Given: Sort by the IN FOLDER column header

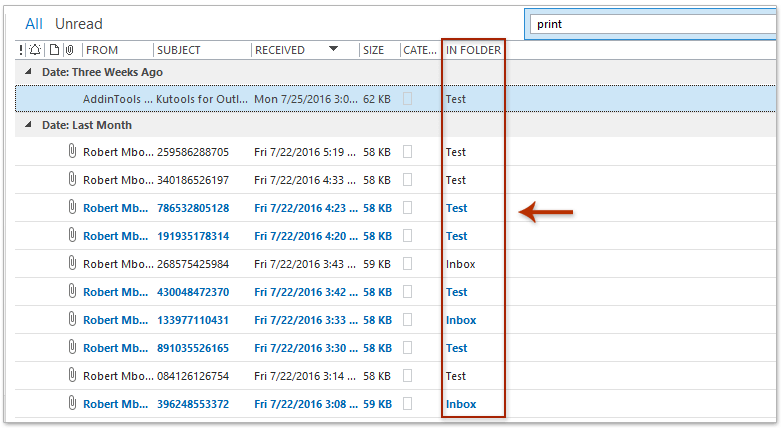Looking at the screenshot, I should (x=472, y=50).
